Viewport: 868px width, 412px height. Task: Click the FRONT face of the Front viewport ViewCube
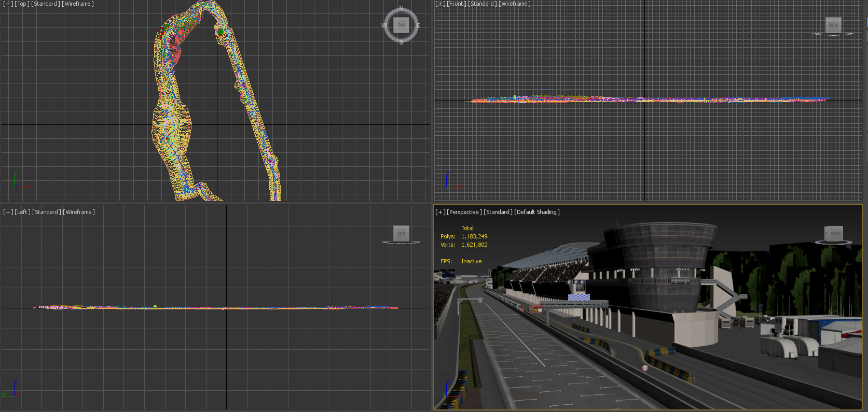[x=833, y=25]
